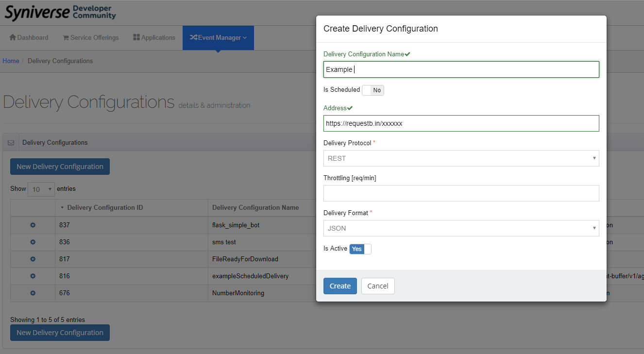Click the gear icon for row 836
Image resolution: width=644 pixels, height=354 pixels.
33,242
